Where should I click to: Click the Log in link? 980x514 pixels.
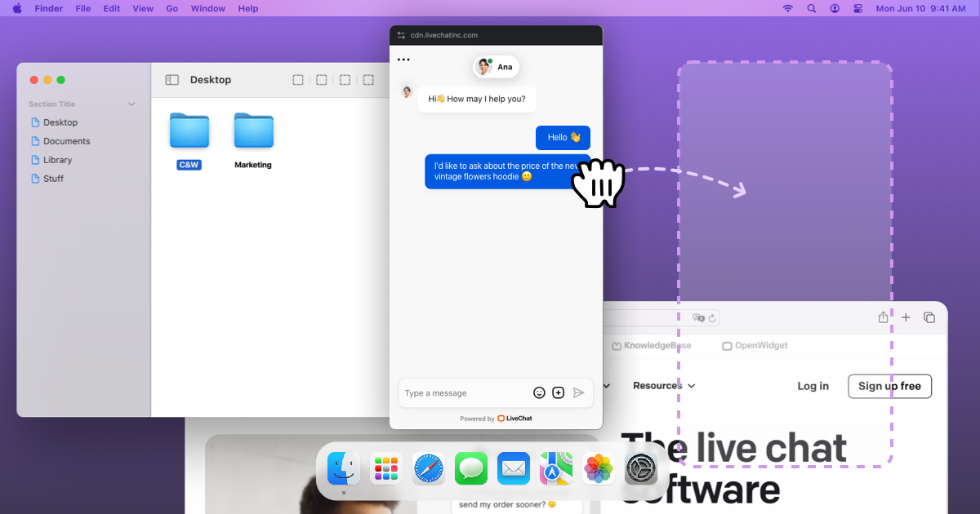(x=813, y=386)
